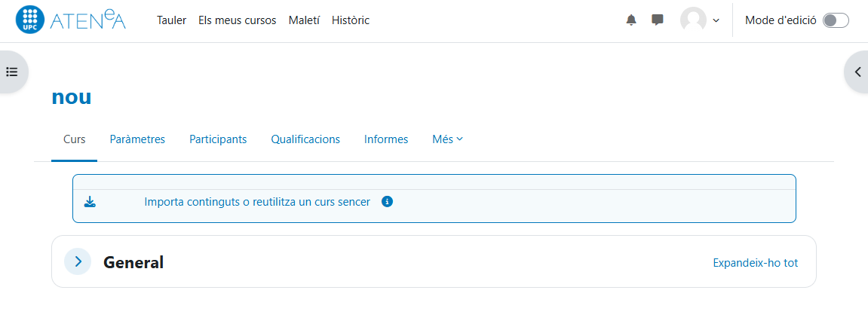Click the course title nou
The width and height of the screenshot is (868, 336).
click(72, 97)
